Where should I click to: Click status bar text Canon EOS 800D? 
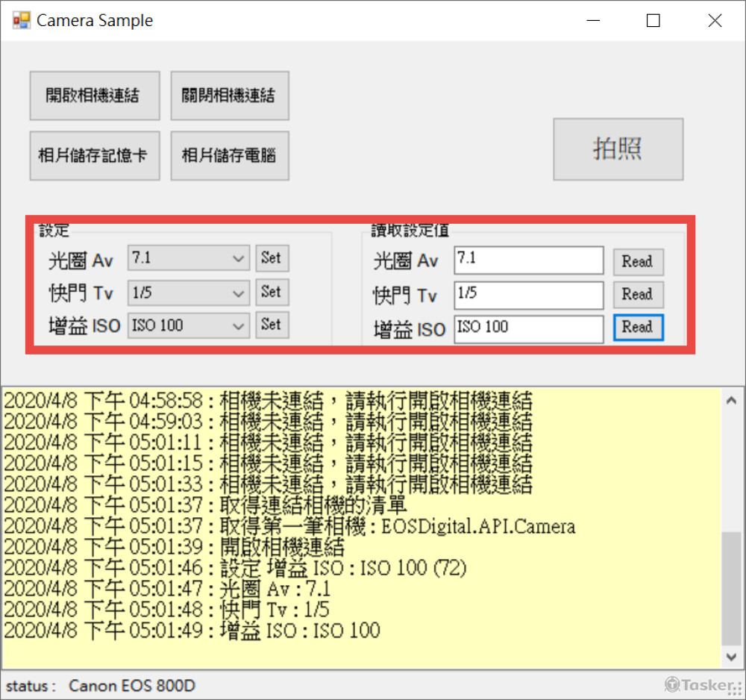132,686
